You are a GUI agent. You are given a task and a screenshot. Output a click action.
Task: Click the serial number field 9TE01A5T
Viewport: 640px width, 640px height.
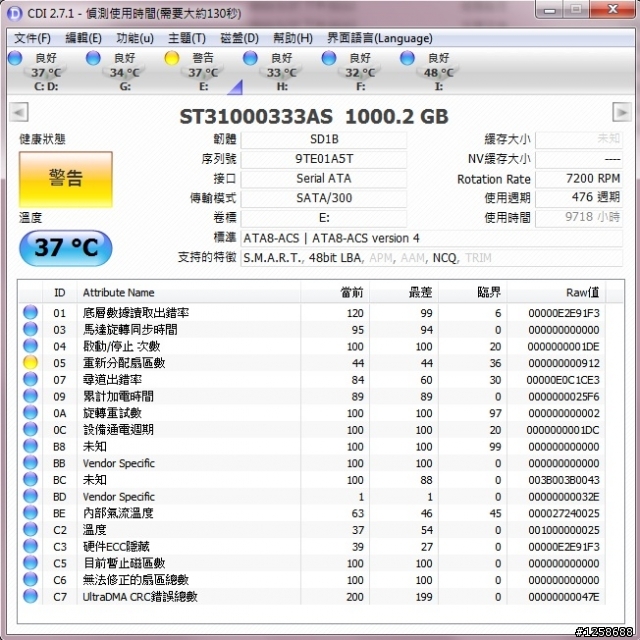tap(324, 159)
